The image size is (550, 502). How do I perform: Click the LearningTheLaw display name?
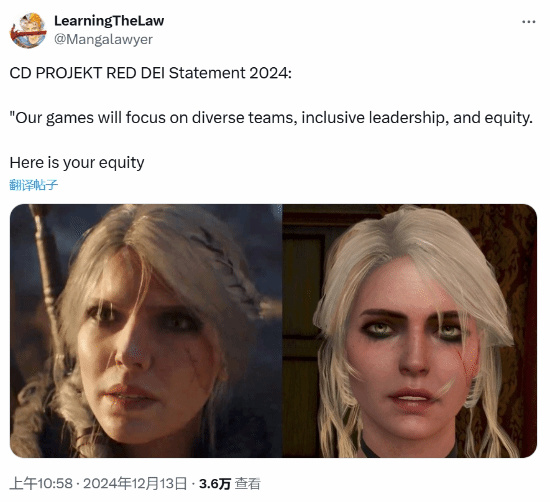[109, 21]
